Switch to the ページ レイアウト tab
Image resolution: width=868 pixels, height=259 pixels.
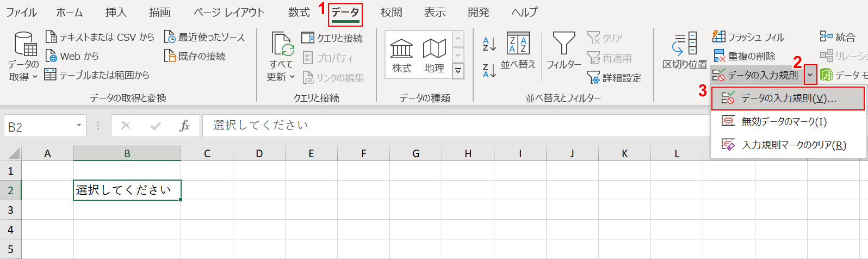click(229, 12)
